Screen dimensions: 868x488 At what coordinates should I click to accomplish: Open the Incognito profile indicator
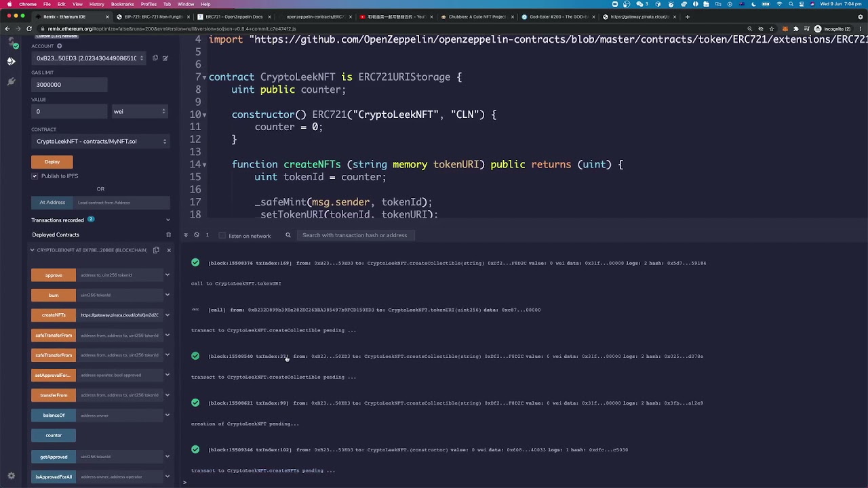pos(832,28)
